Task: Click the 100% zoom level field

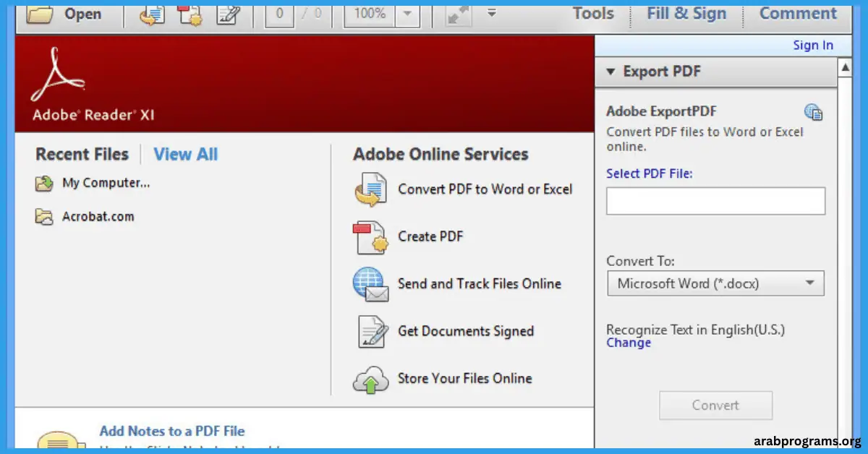Action: [x=369, y=14]
